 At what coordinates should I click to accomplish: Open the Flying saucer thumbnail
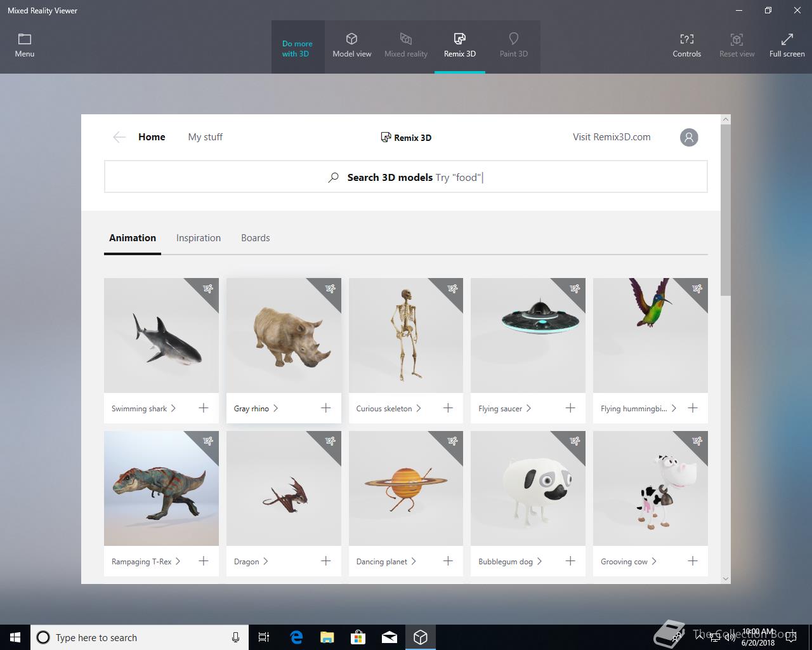click(528, 335)
